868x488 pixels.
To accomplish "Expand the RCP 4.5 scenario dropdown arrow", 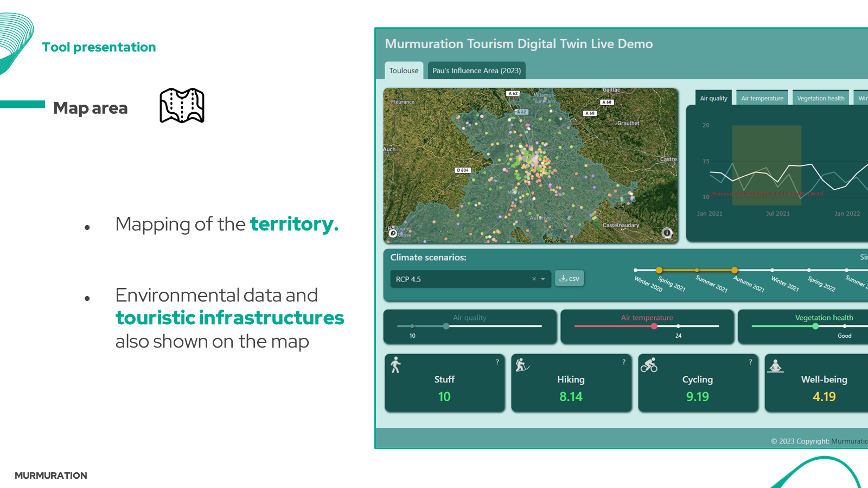I will (x=543, y=279).
